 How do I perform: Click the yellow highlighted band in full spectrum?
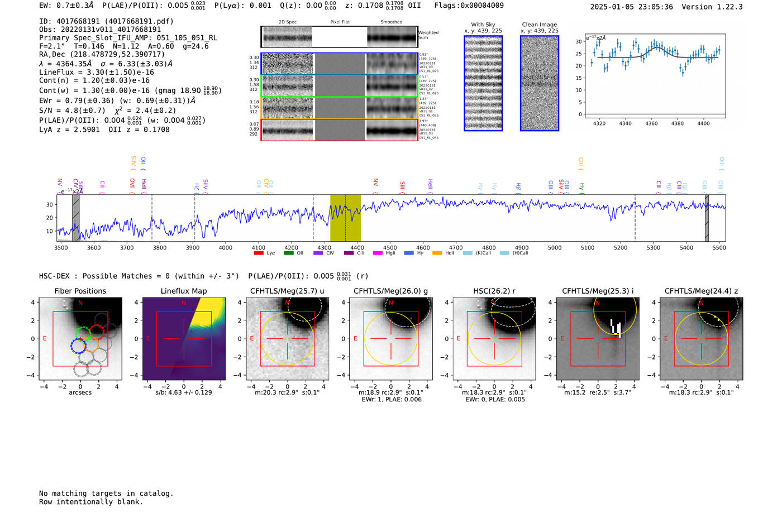point(345,218)
